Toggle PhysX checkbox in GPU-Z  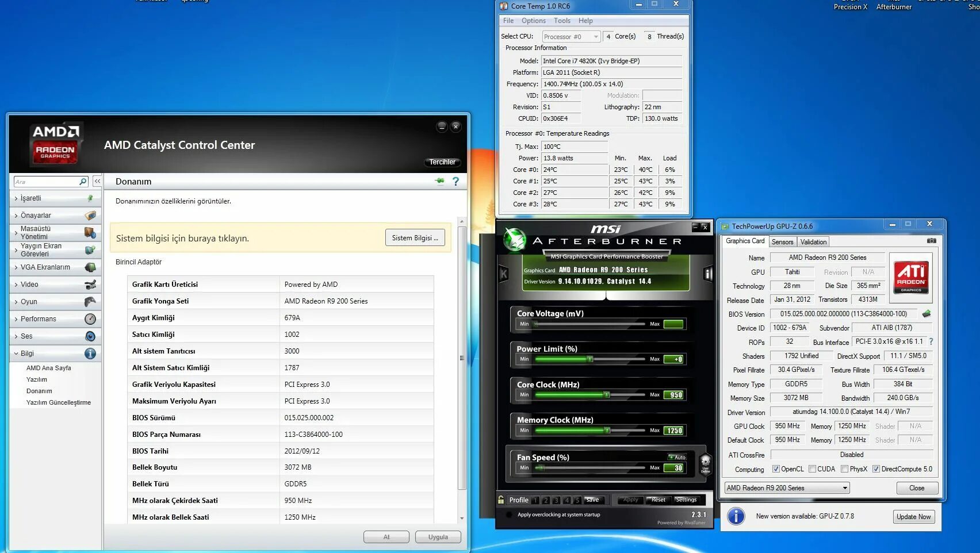(844, 469)
